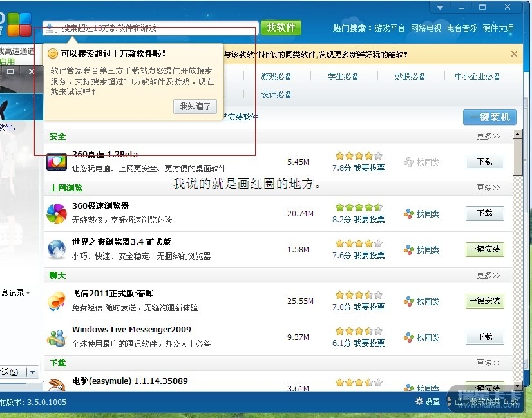Click the 电驴(easymule) 1.1.14.35089 title
532x418 pixels.
(130, 381)
